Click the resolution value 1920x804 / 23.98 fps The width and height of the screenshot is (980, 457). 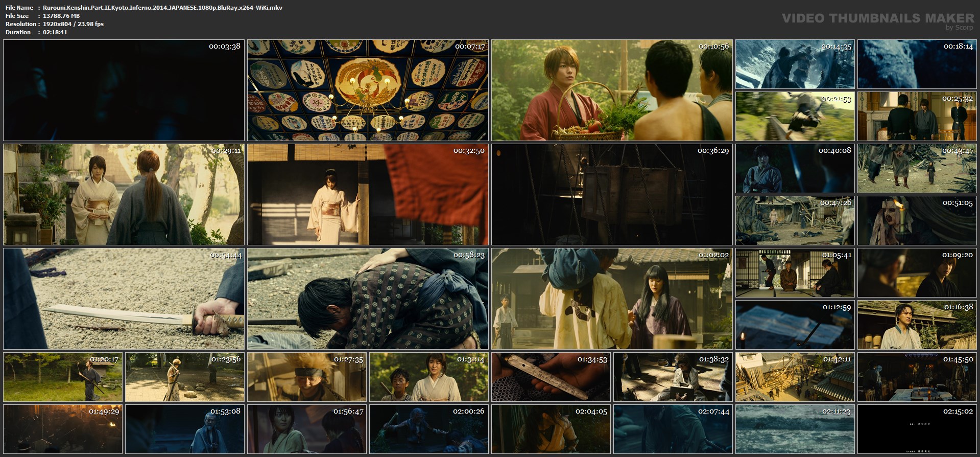(73, 24)
